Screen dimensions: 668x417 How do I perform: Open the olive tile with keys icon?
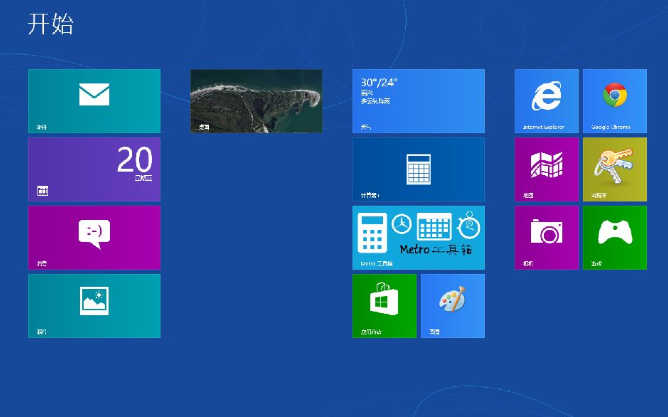[x=615, y=169]
